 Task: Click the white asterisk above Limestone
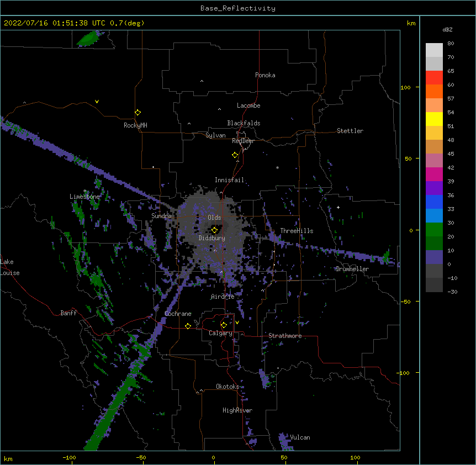[x=85, y=191]
